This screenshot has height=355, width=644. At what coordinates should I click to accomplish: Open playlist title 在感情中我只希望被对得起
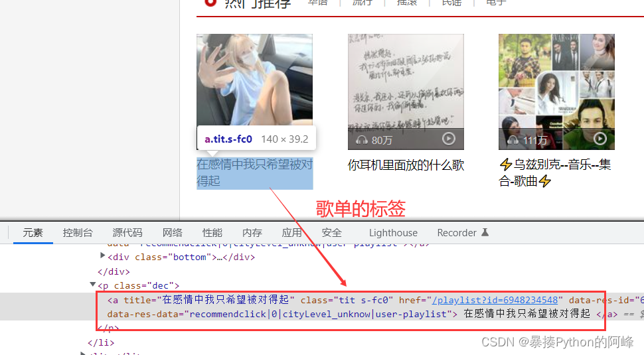click(x=255, y=173)
